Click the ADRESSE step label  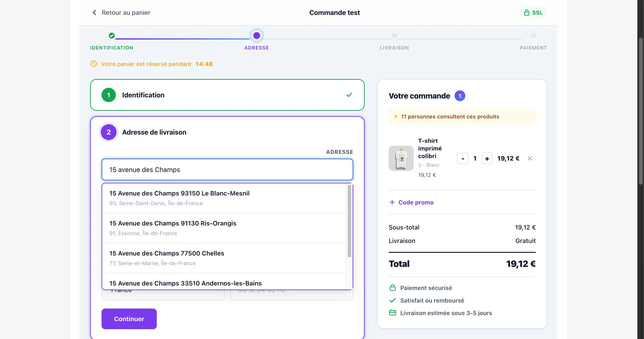click(256, 48)
